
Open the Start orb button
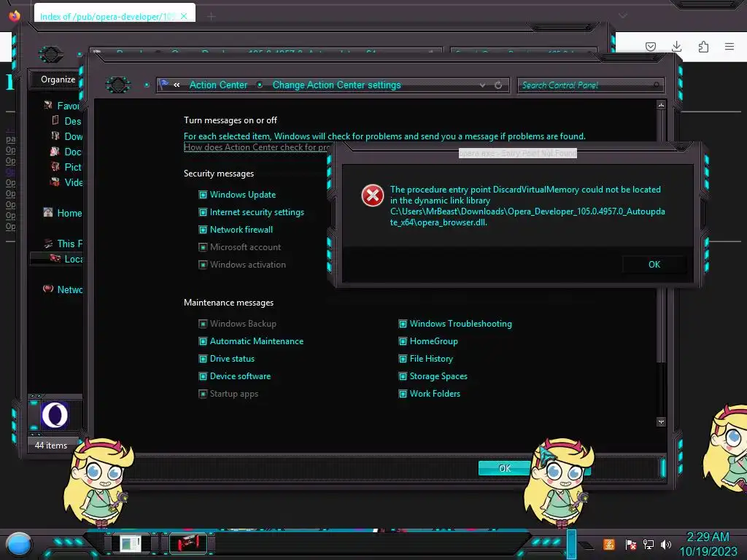click(18, 544)
